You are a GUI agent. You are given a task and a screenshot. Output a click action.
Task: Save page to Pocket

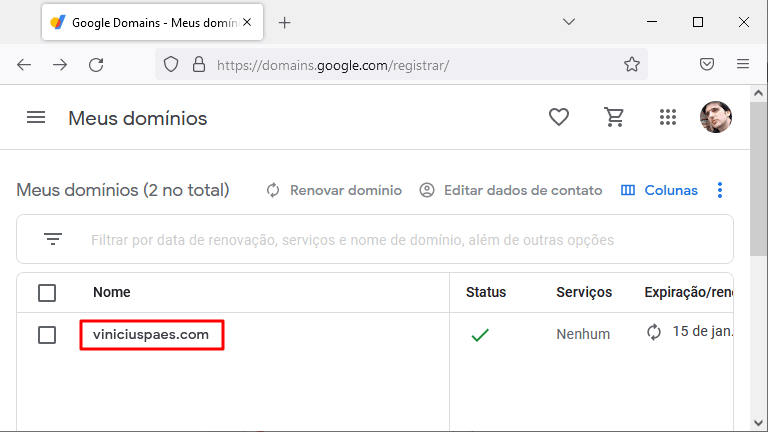coord(707,64)
